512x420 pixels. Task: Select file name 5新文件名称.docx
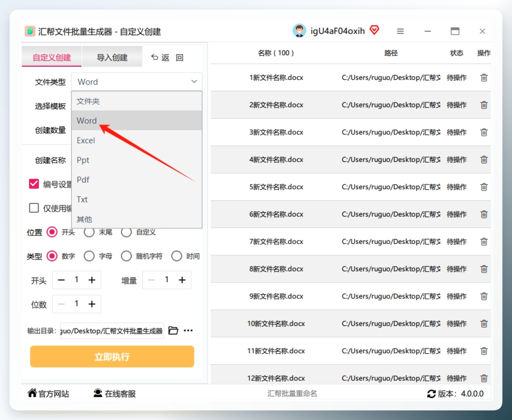[276, 187]
